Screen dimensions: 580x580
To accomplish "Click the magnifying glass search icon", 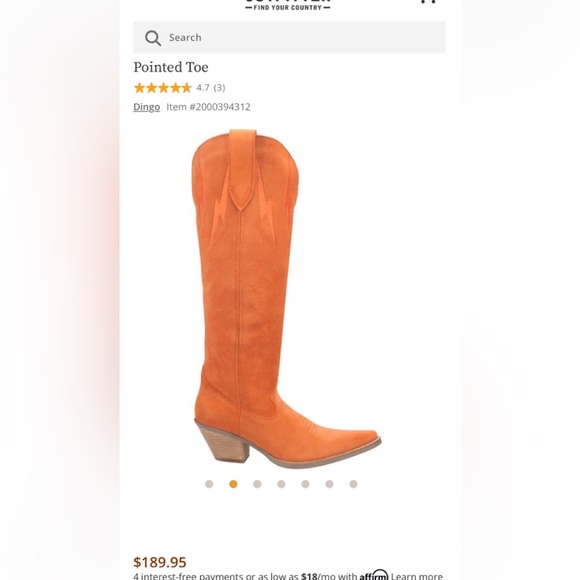I will tap(153, 38).
